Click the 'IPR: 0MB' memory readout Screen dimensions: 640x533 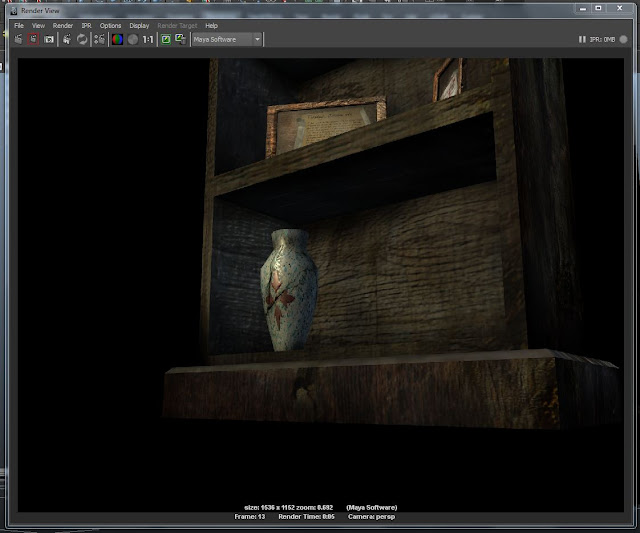tap(602, 40)
